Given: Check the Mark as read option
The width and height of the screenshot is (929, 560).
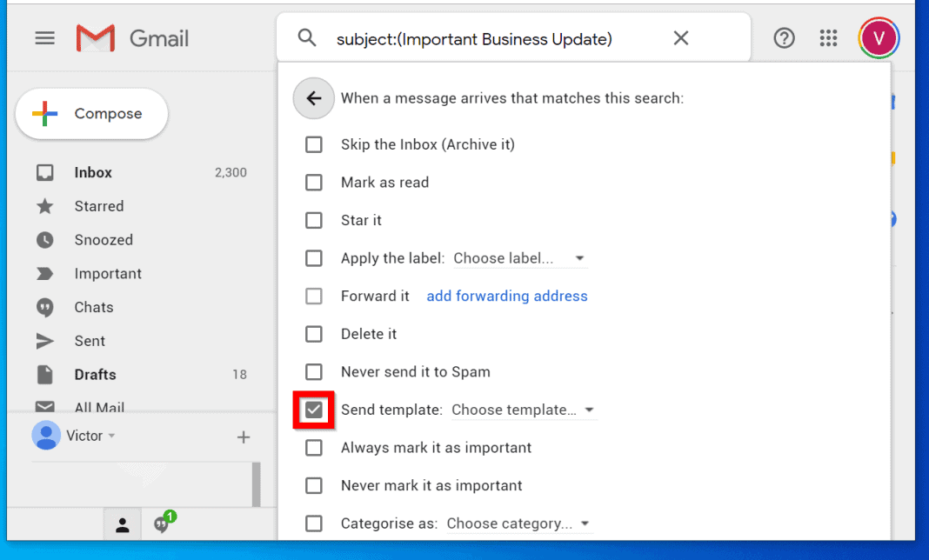Looking at the screenshot, I should (x=314, y=183).
